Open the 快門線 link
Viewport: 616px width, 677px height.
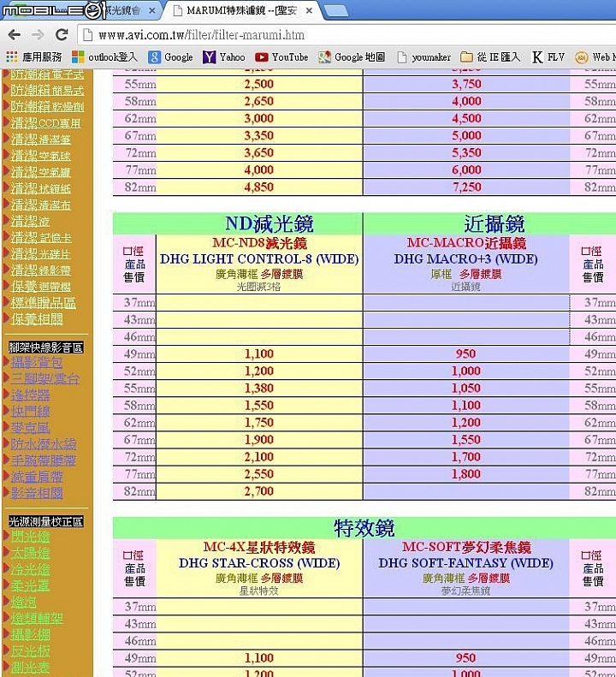coord(30,412)
